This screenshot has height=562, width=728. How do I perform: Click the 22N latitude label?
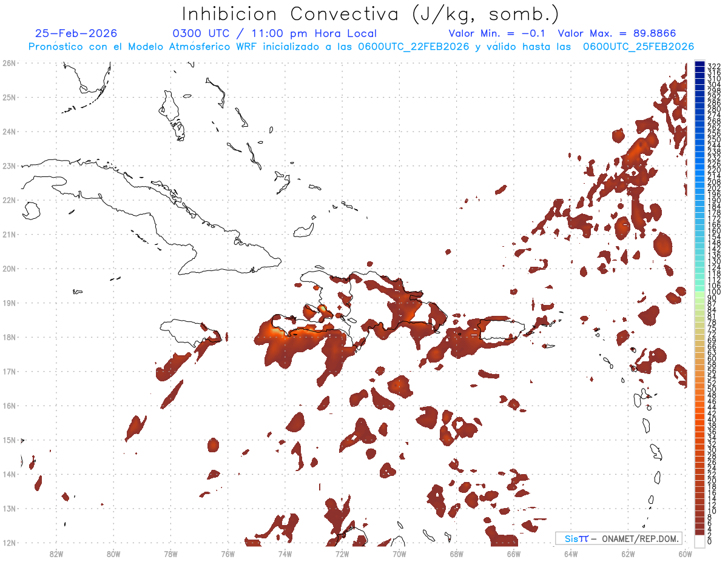(x=8, y=200)
